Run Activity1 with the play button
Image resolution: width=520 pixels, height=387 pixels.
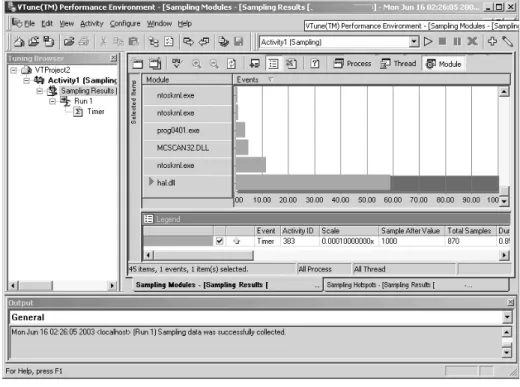pos(428,42)
